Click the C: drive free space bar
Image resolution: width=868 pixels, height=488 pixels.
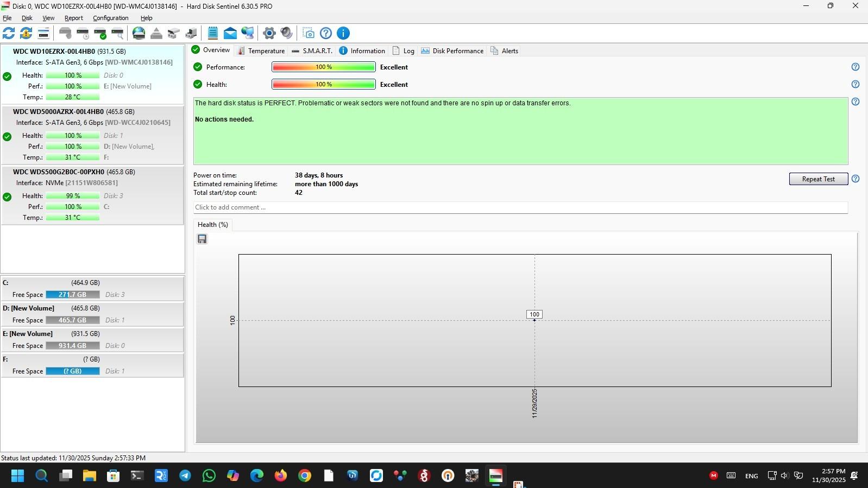click(72, 295)
